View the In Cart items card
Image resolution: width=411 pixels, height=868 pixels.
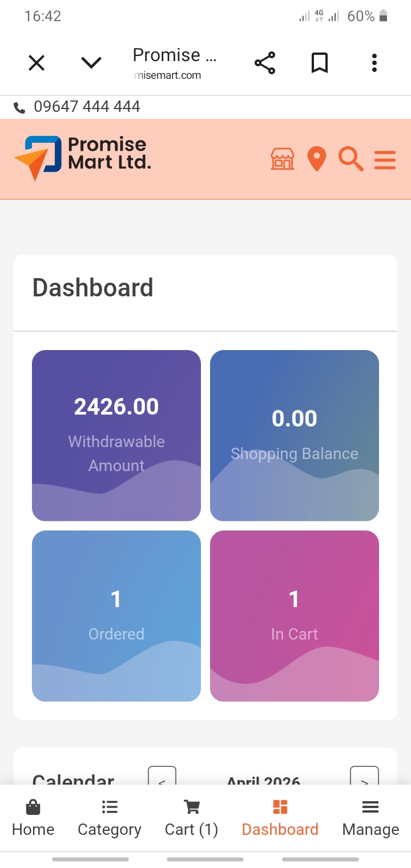coord(295,616)
